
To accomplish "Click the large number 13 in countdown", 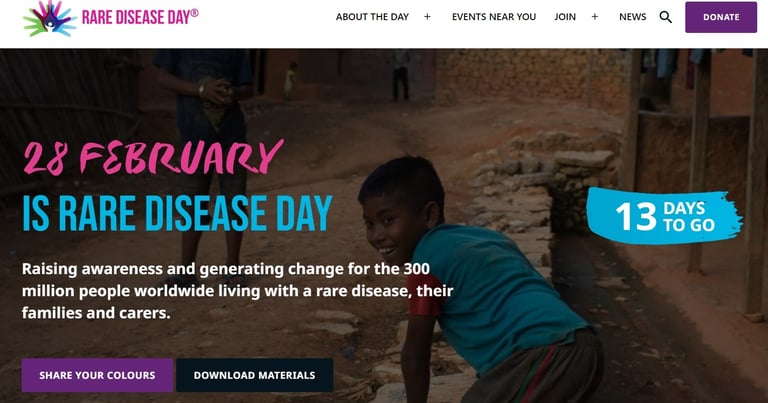I will pos(636,216).
